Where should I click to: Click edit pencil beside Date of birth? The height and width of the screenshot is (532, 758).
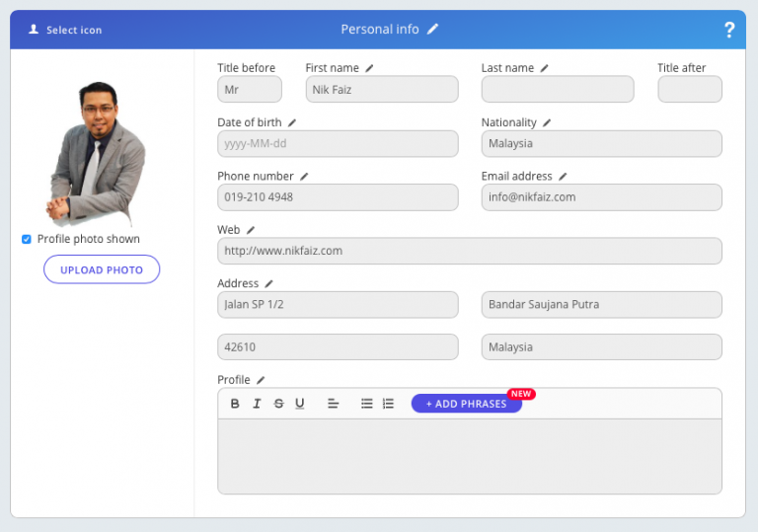(x=292, y=122)
